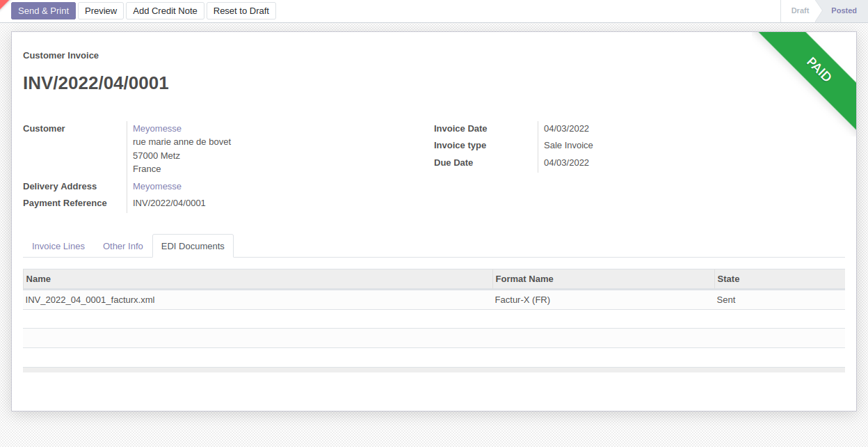Click the Invoice Date value 04/03/2022

pos(566,129)
